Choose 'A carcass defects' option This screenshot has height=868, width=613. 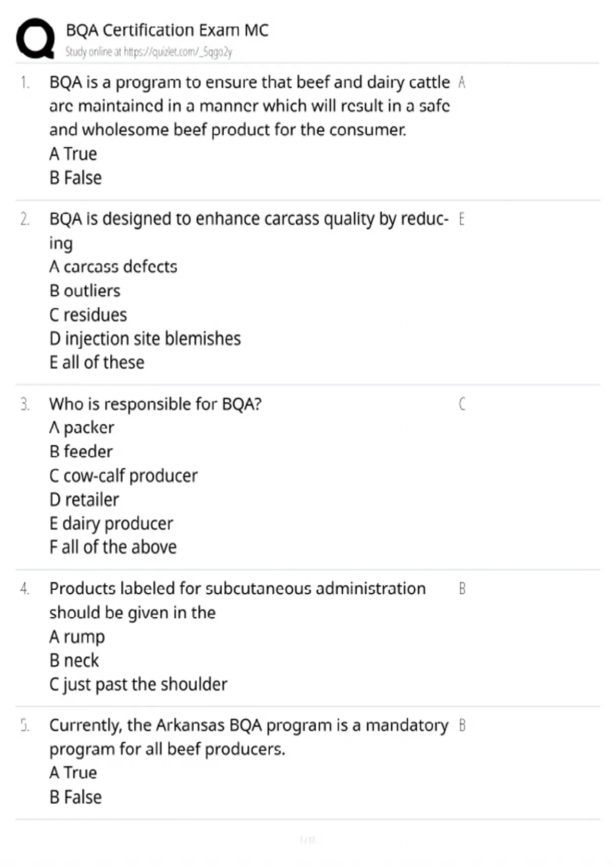pyautogui.click(x=113, y=267)
